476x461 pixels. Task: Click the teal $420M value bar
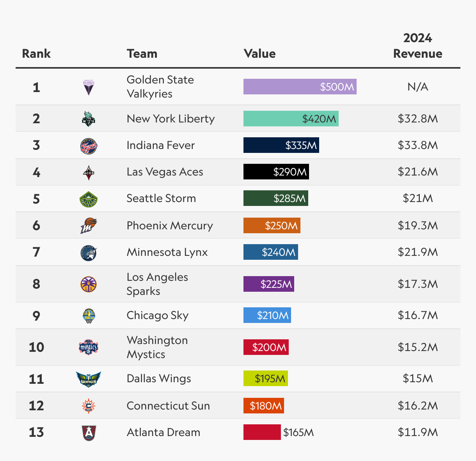[x=291, y=119]
